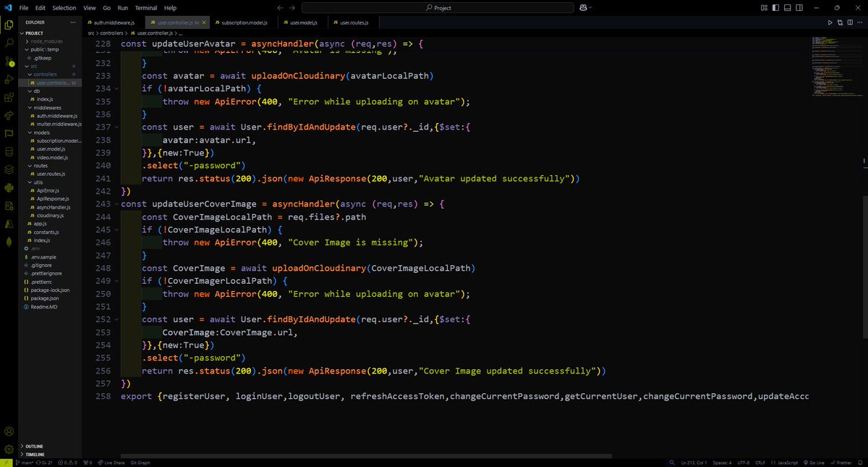Open the Manage gear icon
This screenshot has width=868, height=467.
click(9, 450)
